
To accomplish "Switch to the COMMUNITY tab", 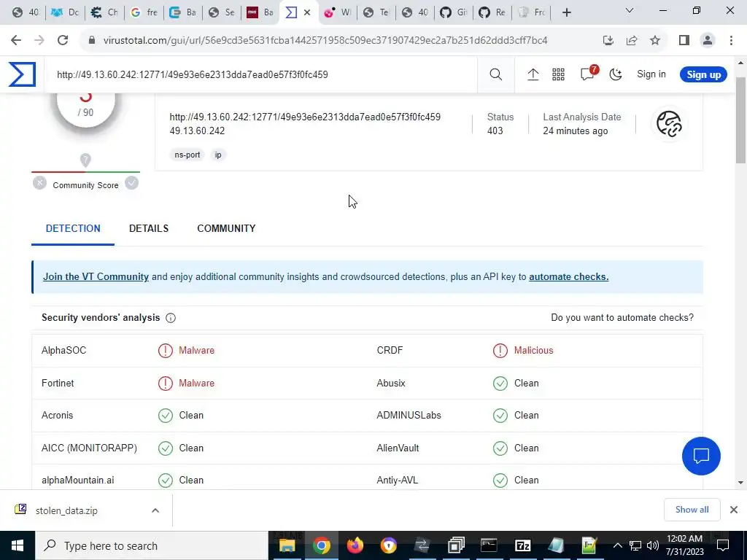I will [226, 228].
